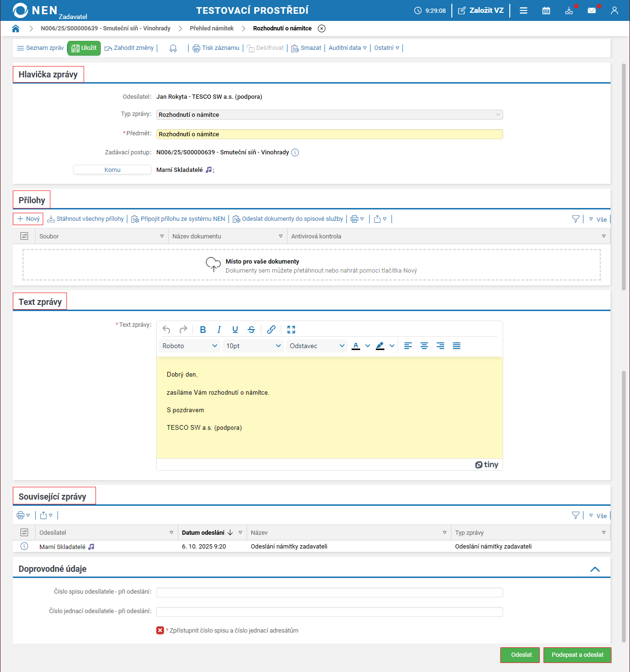Open the Ostatní menu
Image resolution: width=630 pixels, height=672 pixels.
386,48
